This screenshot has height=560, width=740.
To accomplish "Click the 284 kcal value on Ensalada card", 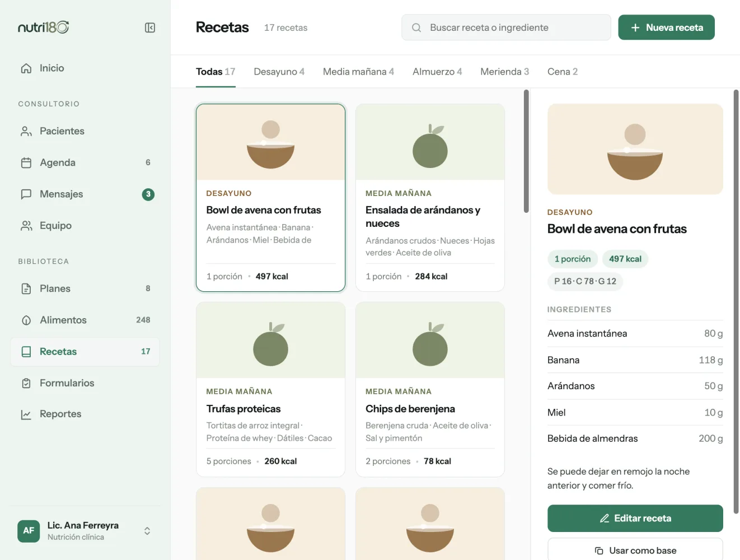I will [x=431, y=277].
